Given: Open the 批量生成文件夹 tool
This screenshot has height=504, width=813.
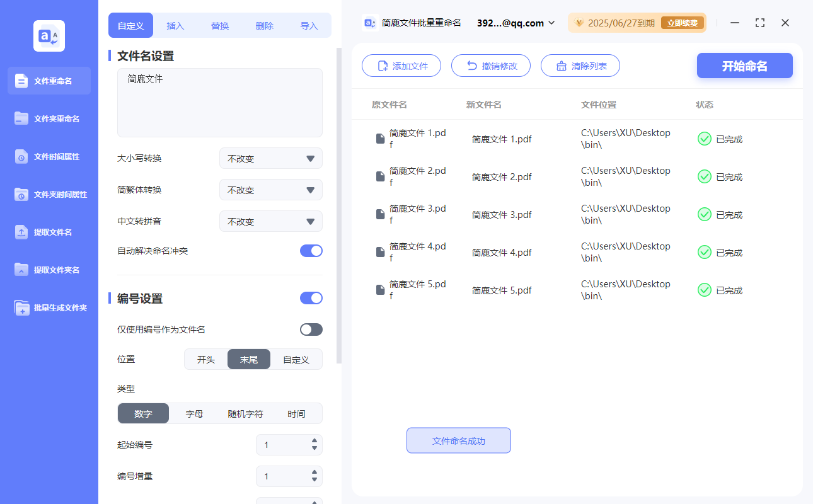Looking at the screenshot, I should 49,307.
